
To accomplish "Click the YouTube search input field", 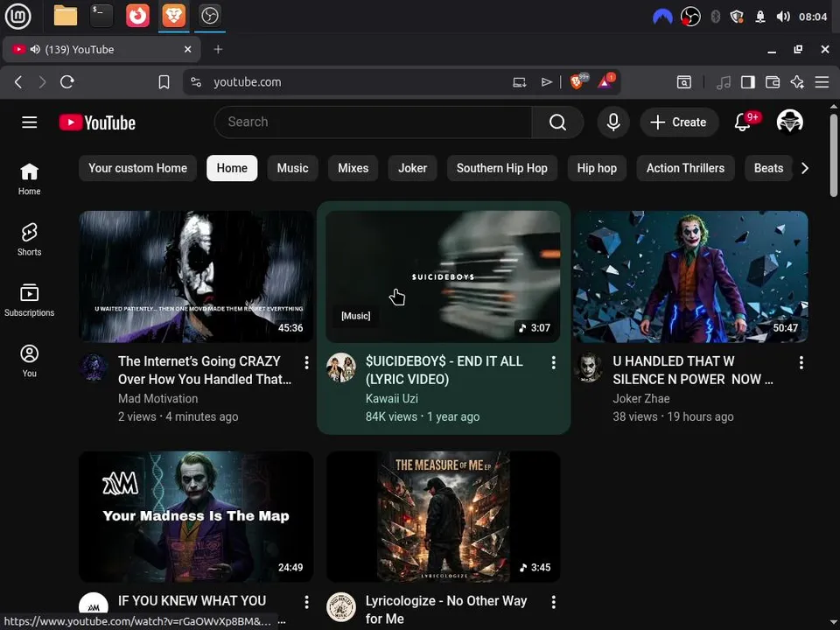I will click(x=374, y=122).
